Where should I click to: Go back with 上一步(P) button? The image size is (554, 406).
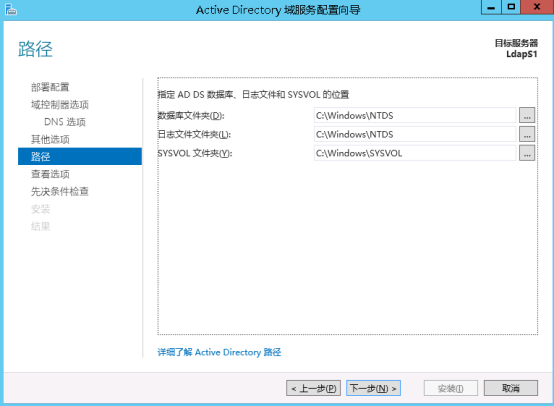pos(313,388)
